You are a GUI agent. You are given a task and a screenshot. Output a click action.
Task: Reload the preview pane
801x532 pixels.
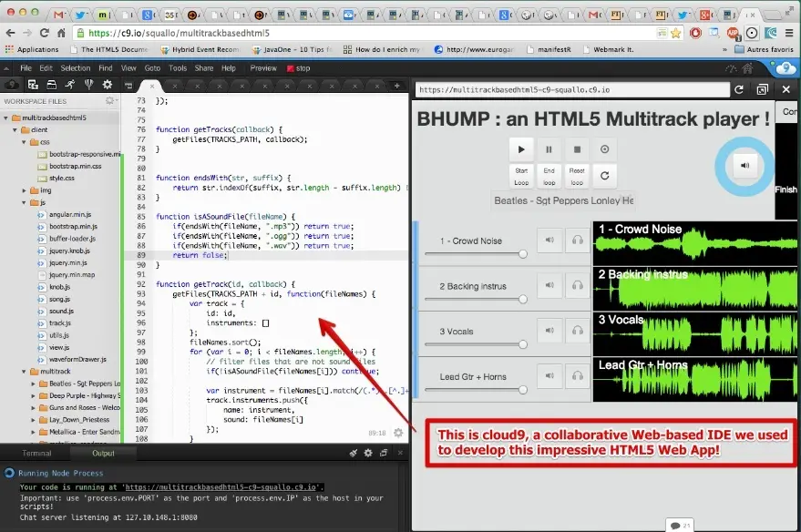pos(739,90)
